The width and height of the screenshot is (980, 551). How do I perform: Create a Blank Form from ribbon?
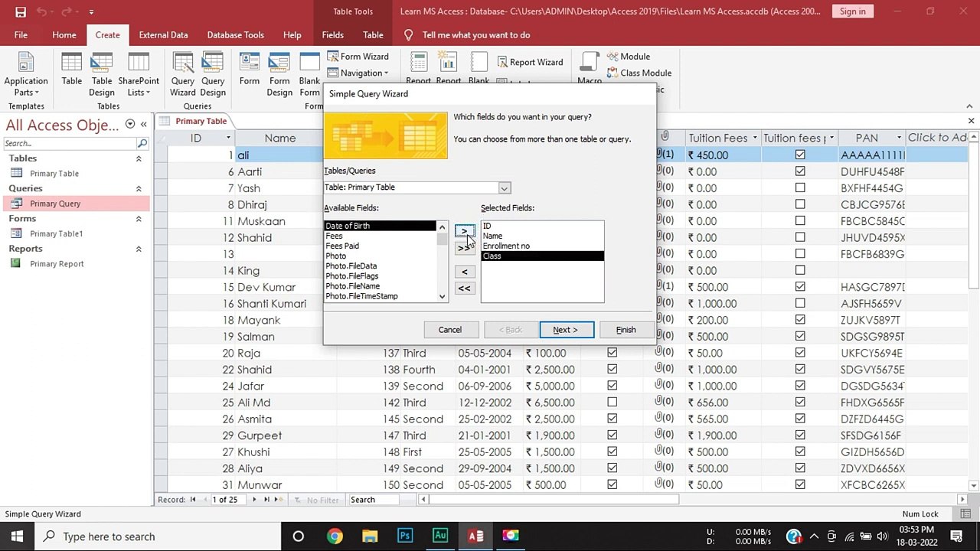[x=309, y=74]
